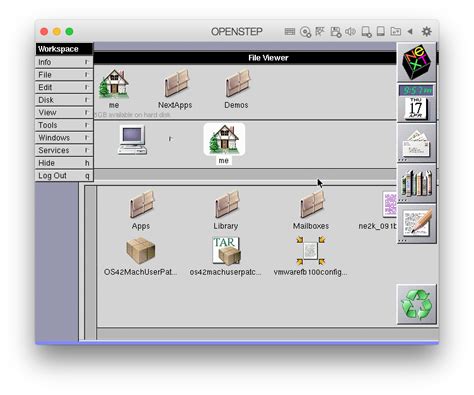The width and height of the screenshot is (474, 395).
Task: Launch the Librarian books dock icon
Action: [x=417, y=183]
